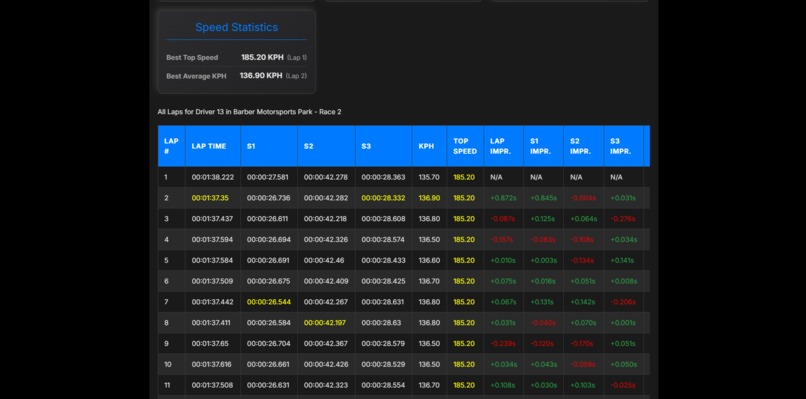
Task: Click the LAP # column header
Action: (x=171, y=146)
